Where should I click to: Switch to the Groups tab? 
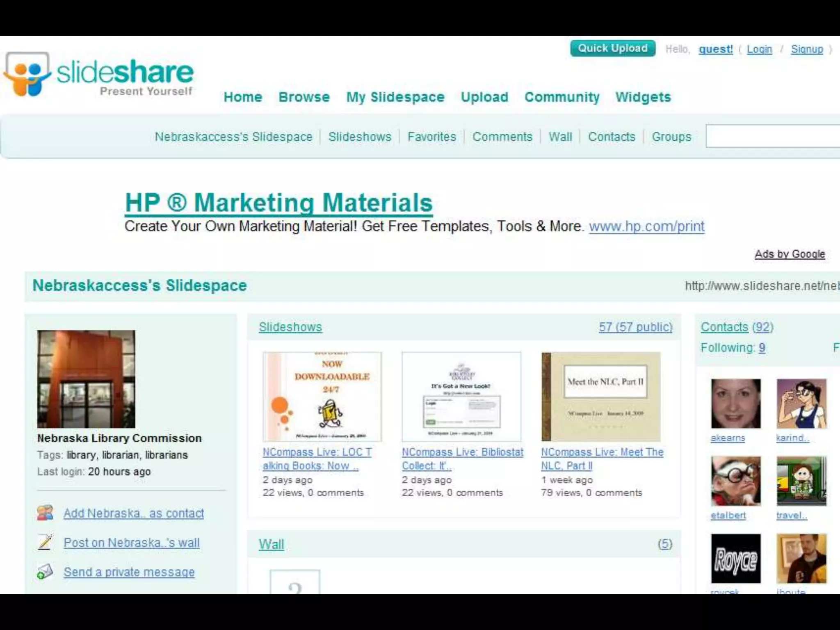pyautogui.click(x=671, y=137)
